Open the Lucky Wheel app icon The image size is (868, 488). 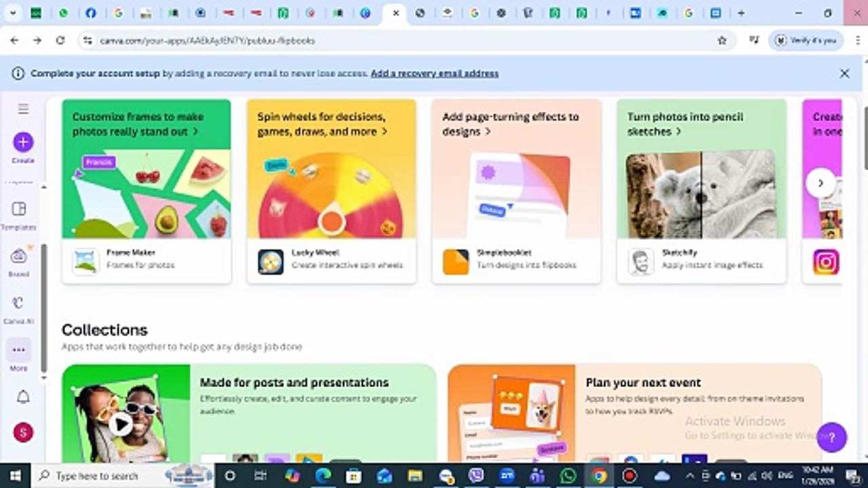tap(271, 262)
